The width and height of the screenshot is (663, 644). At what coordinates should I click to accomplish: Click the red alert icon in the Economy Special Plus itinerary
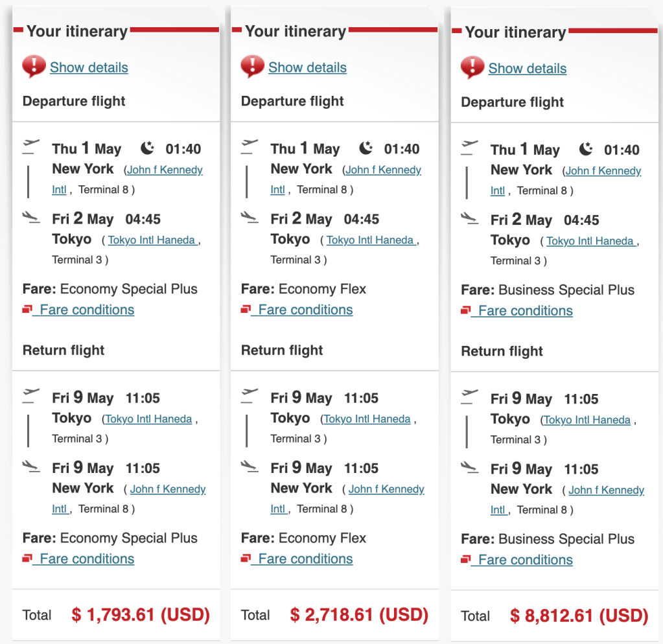[x=34, y=67]
